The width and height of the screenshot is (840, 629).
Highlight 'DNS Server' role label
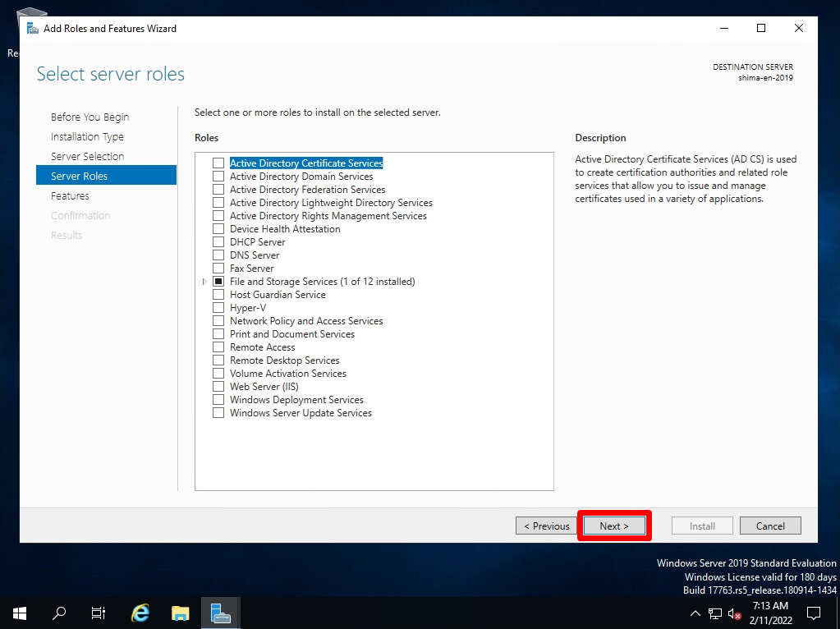point(255,255)
